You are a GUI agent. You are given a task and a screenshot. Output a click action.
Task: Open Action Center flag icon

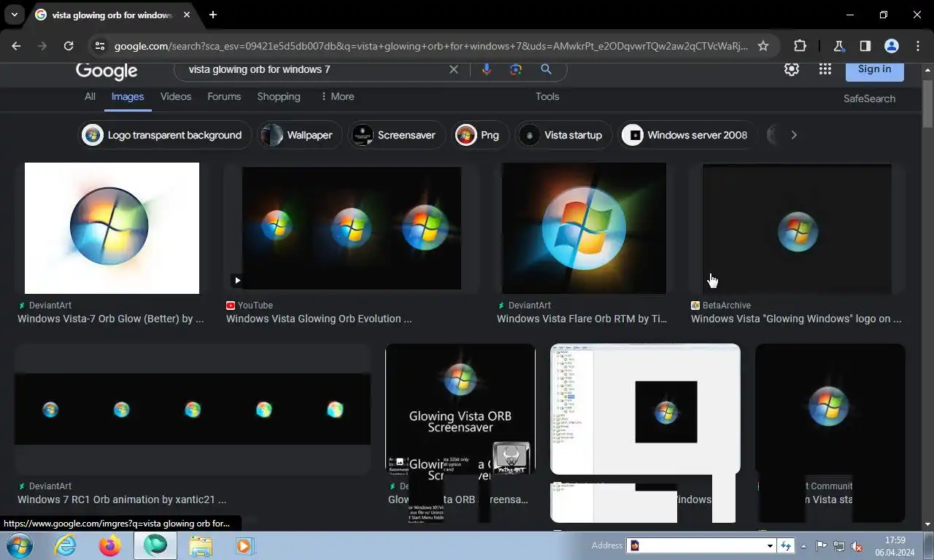click(821, 545)
